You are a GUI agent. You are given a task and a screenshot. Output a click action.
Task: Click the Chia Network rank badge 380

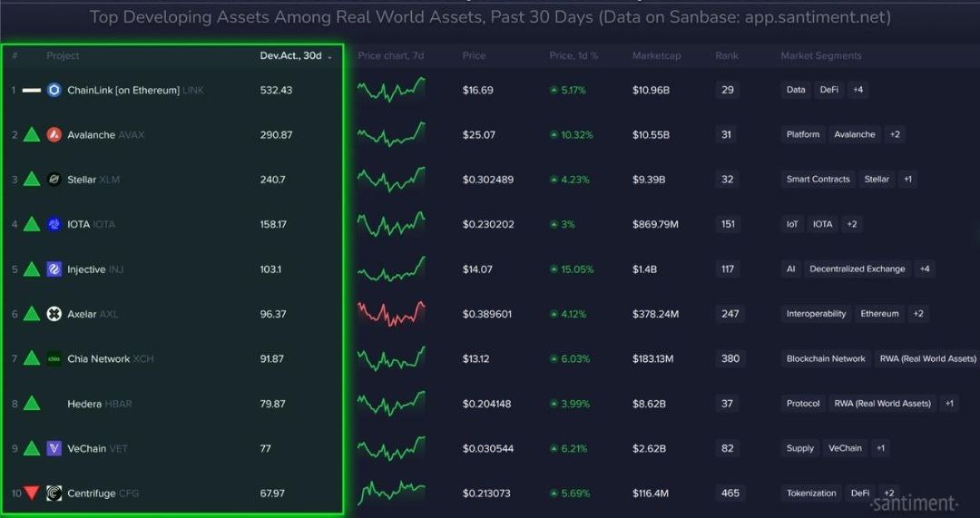coord(730,358)
